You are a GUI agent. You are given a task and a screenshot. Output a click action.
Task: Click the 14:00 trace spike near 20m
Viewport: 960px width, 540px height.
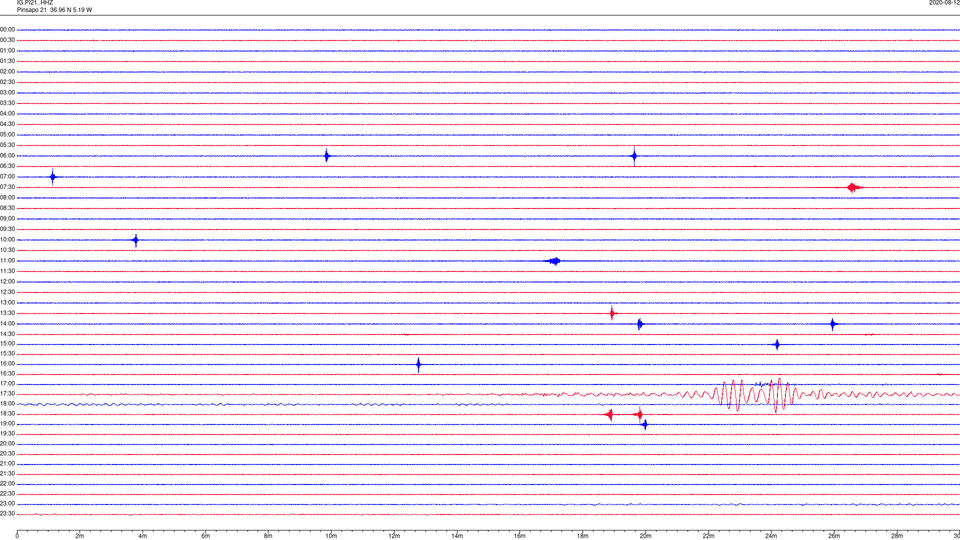click(x=640, y=324)
